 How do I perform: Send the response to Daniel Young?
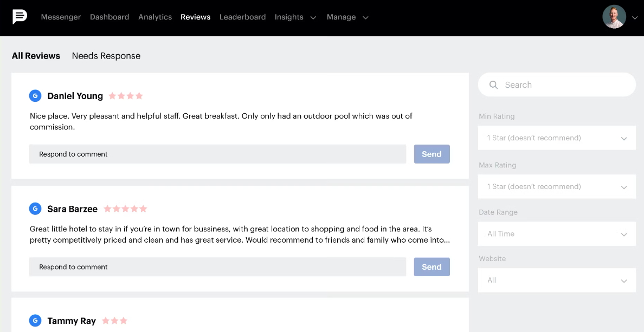pyautogui.click(x=432, y=154)
